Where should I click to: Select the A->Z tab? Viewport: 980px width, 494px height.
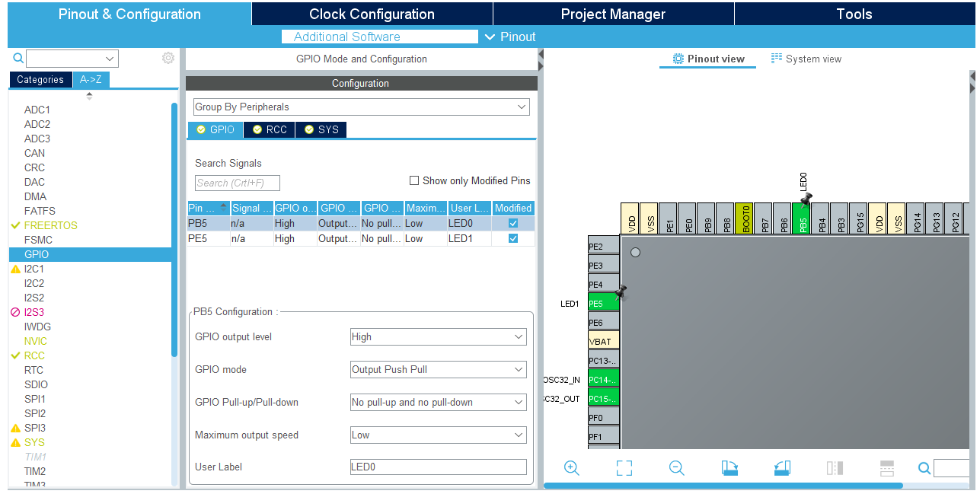[91, 79]
